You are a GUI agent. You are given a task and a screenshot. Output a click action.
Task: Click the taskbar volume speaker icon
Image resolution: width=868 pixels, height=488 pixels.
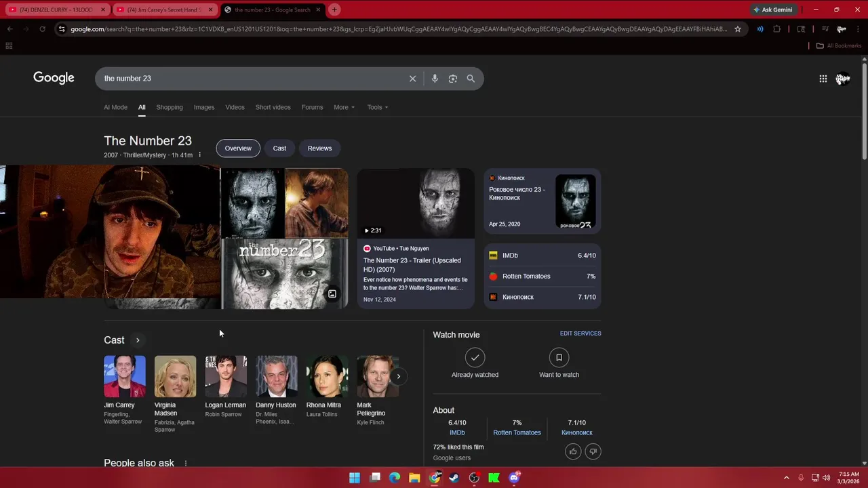(x=827, y=478)
